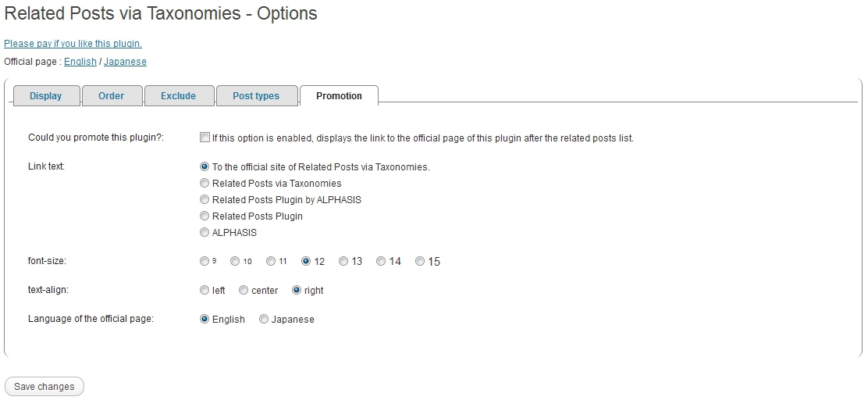
Task: Choose font-size 15
Action: coord(420,261)
